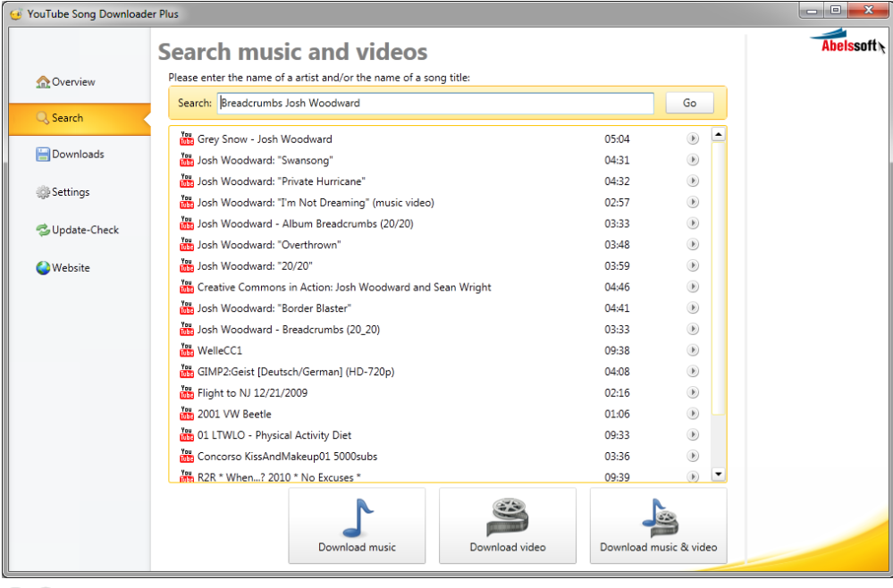Select Josh Woodward: "Private Hurricane" result
The height and width of the screenshot is (588, 893).
pos(439,181)
